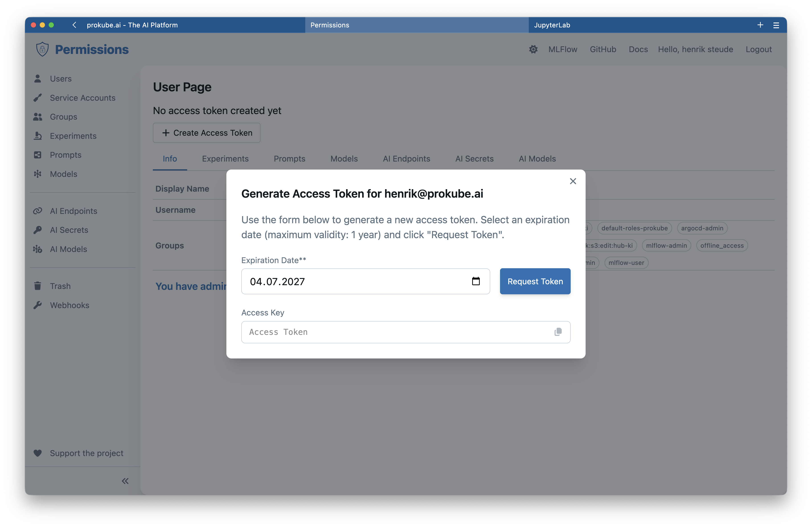The height and width of the screenshot is (528, 812).
Task: Click Create Access Token button
Action: [206, 133]
